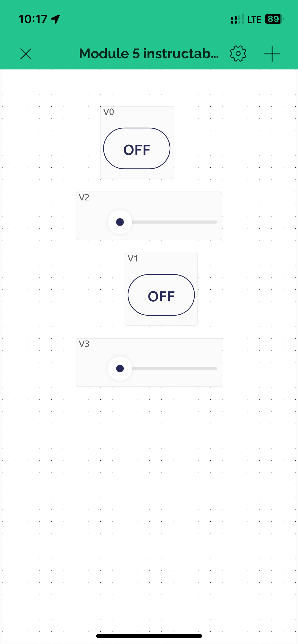Select the V3 widget label

click(84, 344)
